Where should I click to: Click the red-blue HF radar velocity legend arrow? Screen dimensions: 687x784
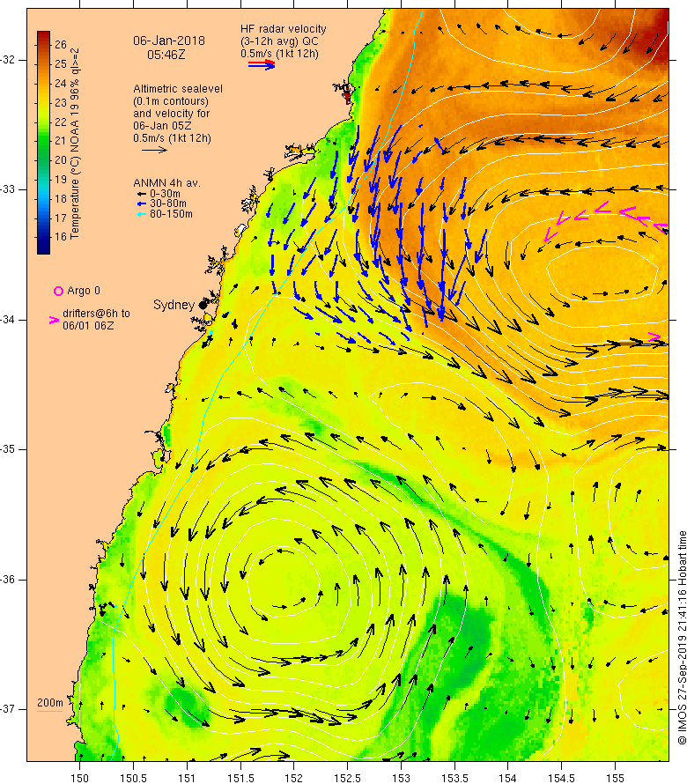(x=262, y=64)
